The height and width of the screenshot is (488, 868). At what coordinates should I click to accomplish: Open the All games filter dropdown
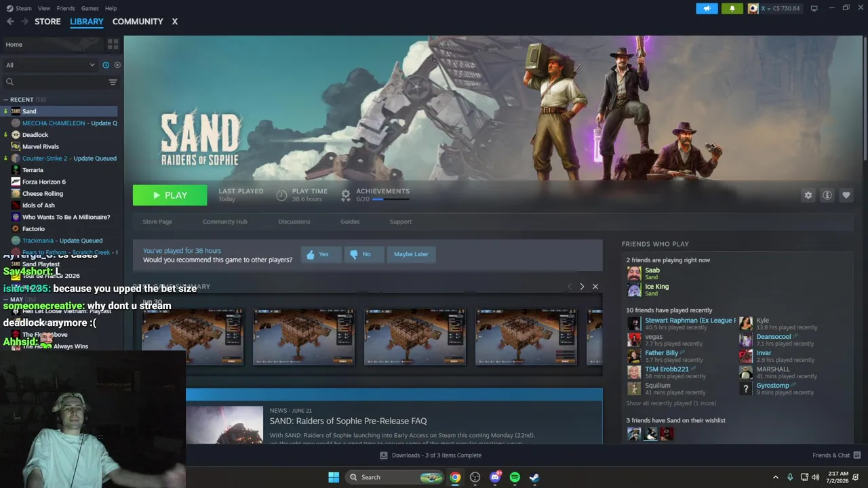(50, 65)
